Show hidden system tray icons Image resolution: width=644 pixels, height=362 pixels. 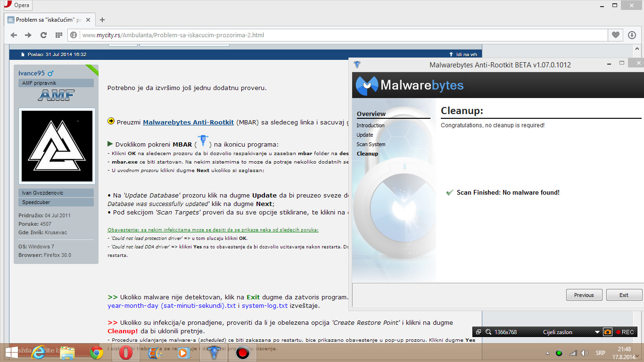tap(548, 353)
